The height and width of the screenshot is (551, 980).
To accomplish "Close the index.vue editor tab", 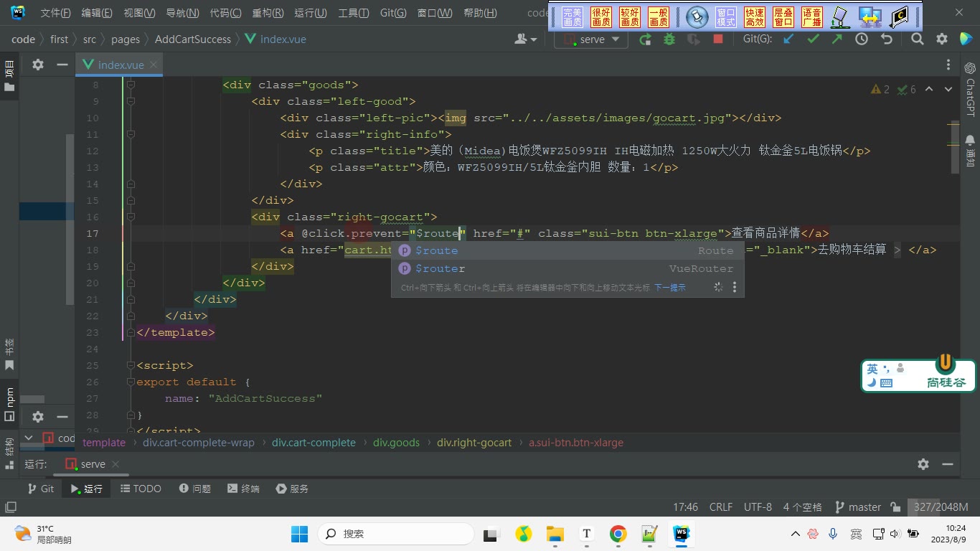I will [x=154, y=65].
